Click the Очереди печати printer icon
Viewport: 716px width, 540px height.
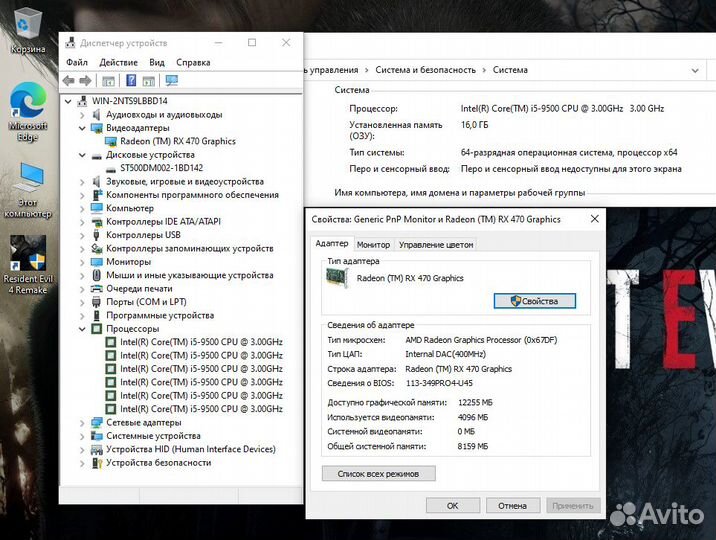[97, 289]
